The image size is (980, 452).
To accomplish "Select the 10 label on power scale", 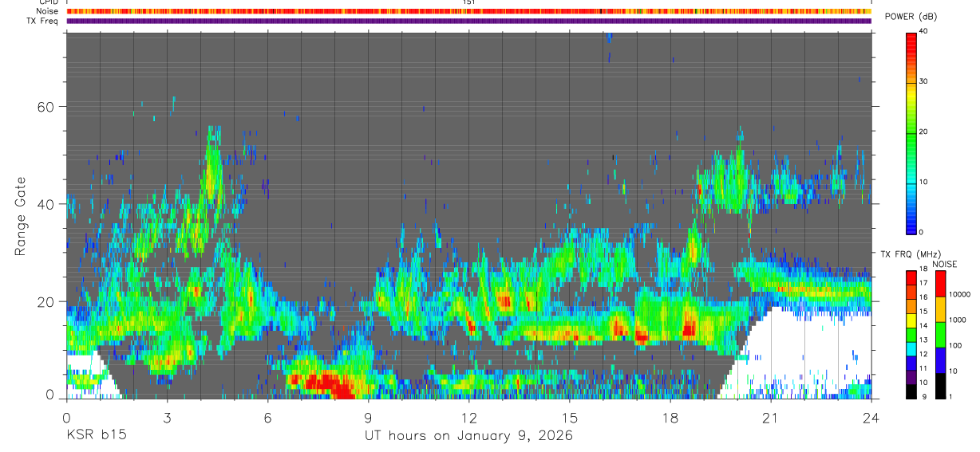I will click(x=923, y=183).
